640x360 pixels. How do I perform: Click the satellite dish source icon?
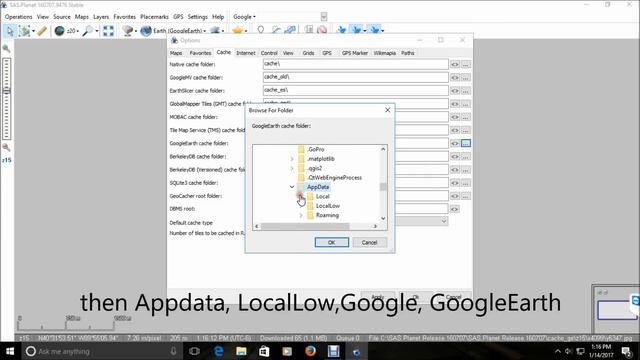coord(128,31)
